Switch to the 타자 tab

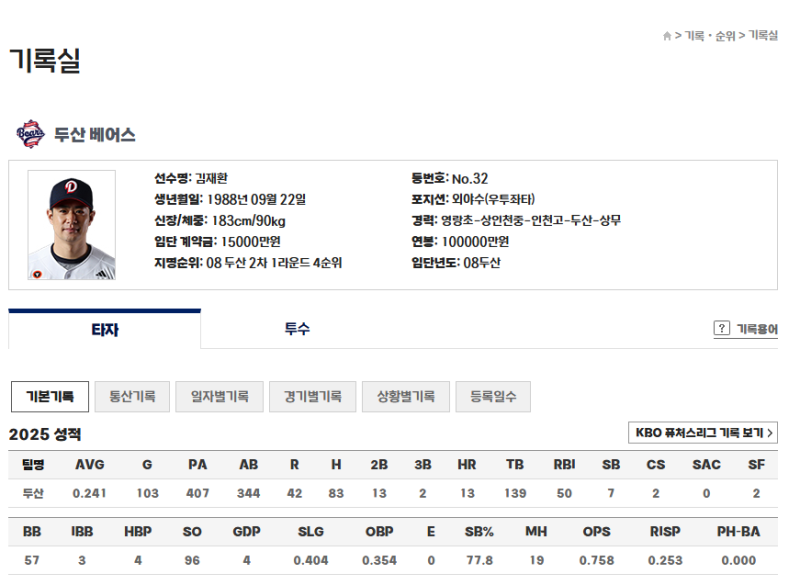coord(105,329)
